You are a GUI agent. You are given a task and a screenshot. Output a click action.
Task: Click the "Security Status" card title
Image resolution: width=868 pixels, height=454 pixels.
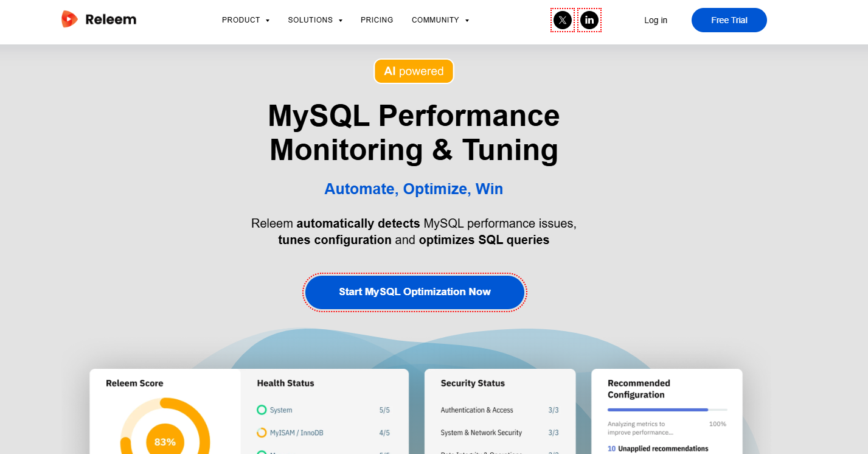pyautogui.click(x=473, y=383)
